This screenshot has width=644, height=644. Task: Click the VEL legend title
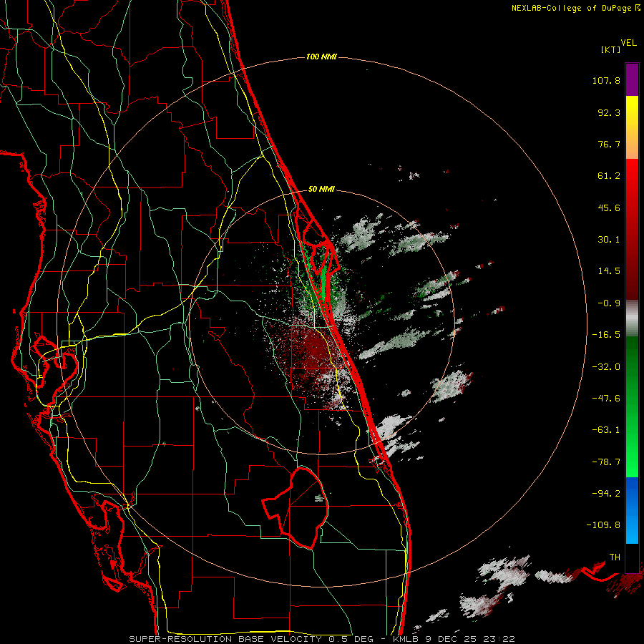pos(628,43)
